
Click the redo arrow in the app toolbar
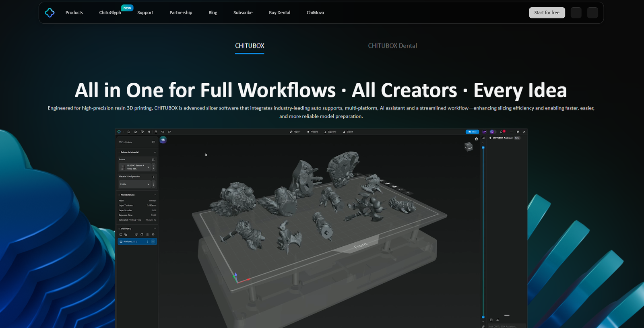[169, 132]
